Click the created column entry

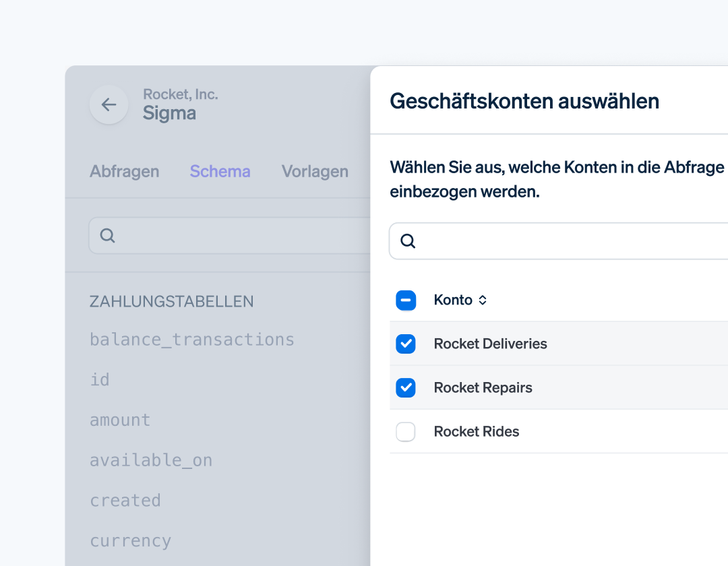point(125,500)
